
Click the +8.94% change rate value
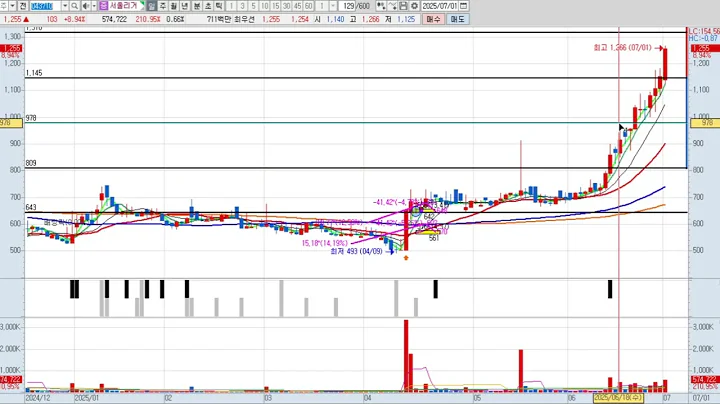click(x=74, y=19)
